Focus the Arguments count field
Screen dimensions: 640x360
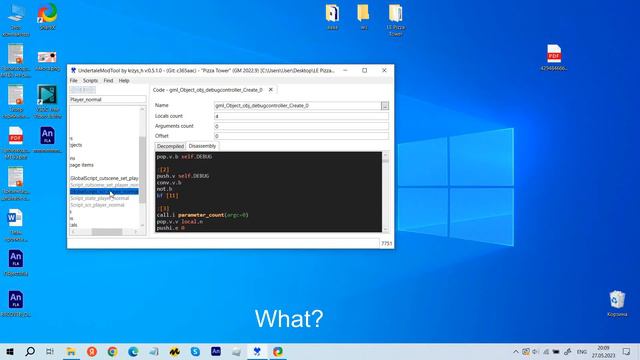click(x=301, y=126)
